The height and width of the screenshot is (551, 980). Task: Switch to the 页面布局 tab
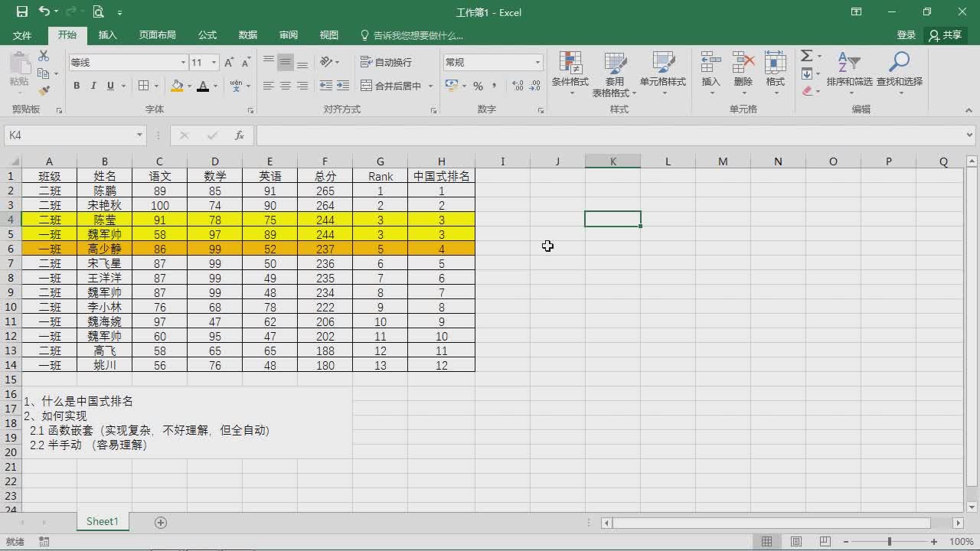tap(157, 35)
